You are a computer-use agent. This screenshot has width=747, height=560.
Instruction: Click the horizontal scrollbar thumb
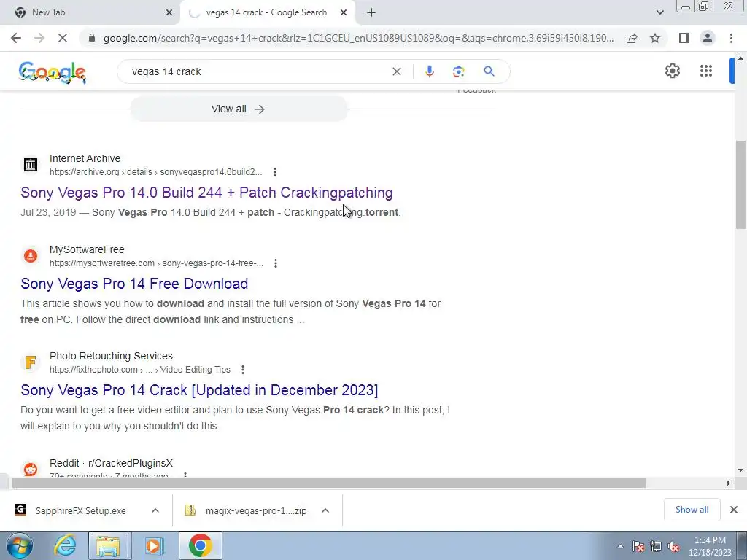[329, 483]
